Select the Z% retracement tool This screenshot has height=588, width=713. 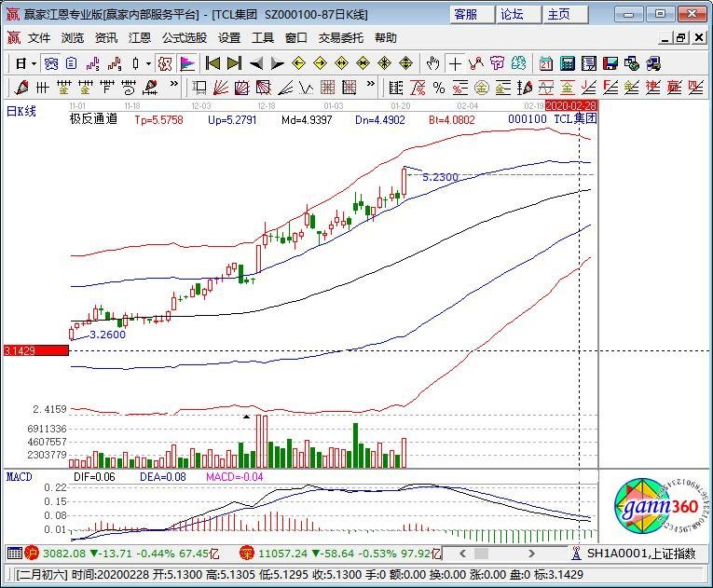tap(418, 88)
